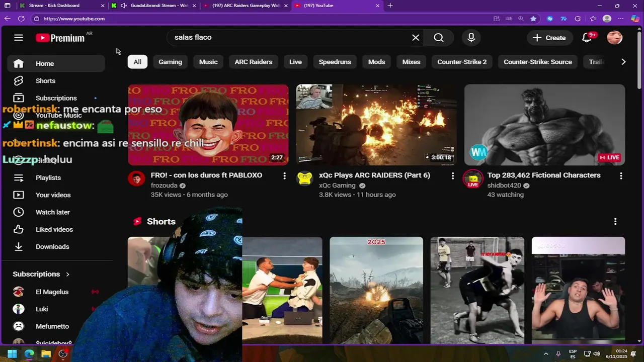Select the Mods filter chip
The height and width of the screenshot is (362, 644).
coord(376,62)
